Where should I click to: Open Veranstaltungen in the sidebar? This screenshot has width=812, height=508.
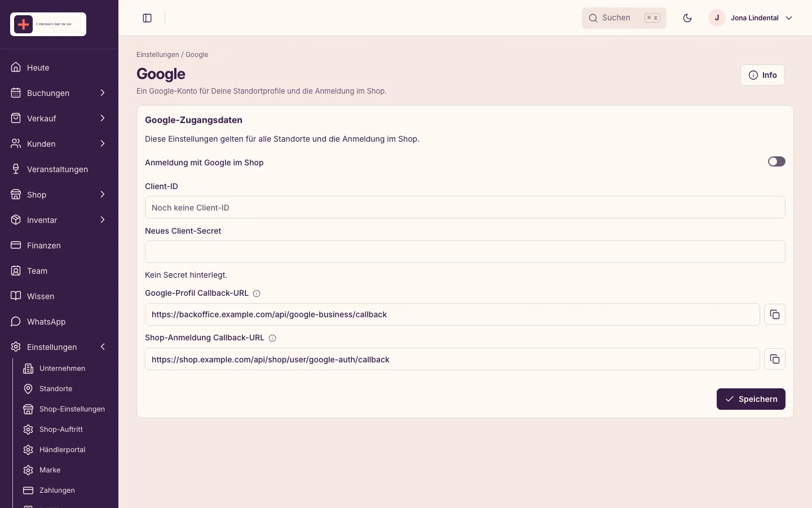pyautogui.click(x=59, y=169)
